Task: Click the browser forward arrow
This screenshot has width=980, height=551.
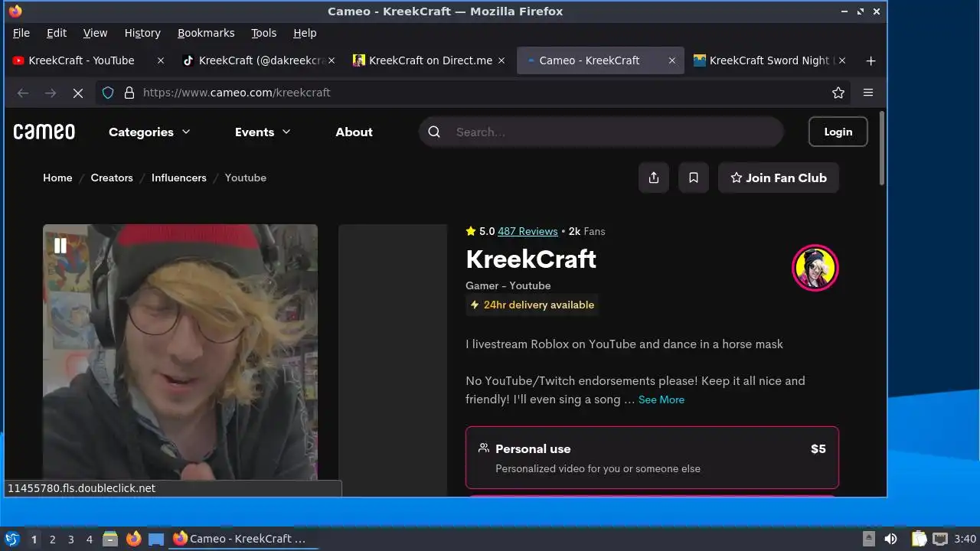Action: 51,93
